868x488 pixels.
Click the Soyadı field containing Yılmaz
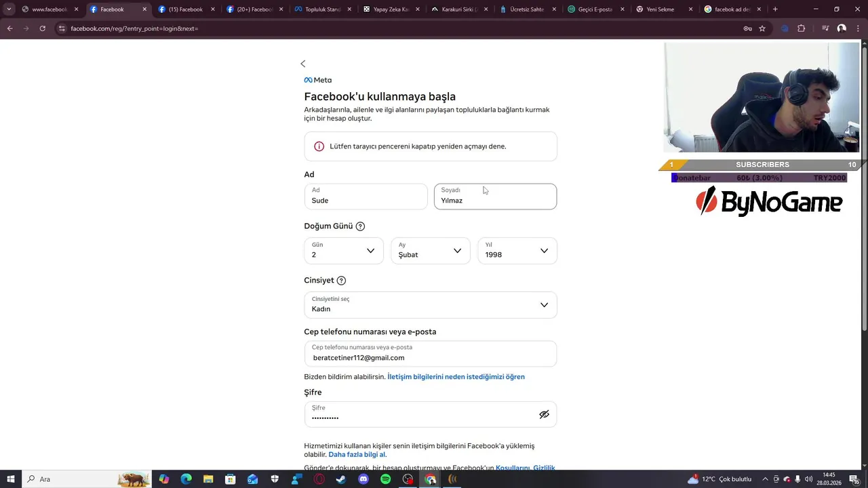coord(495,197)
